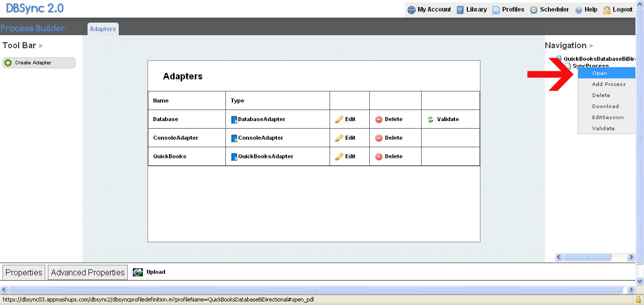Click the Logout padlock icon
Viewport: 644px width, 305px height.
tap(607, 10)
